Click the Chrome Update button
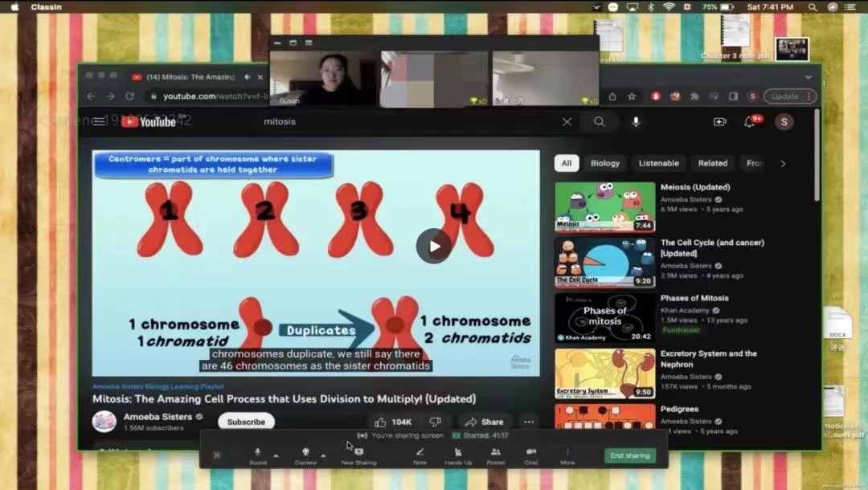 790,96
